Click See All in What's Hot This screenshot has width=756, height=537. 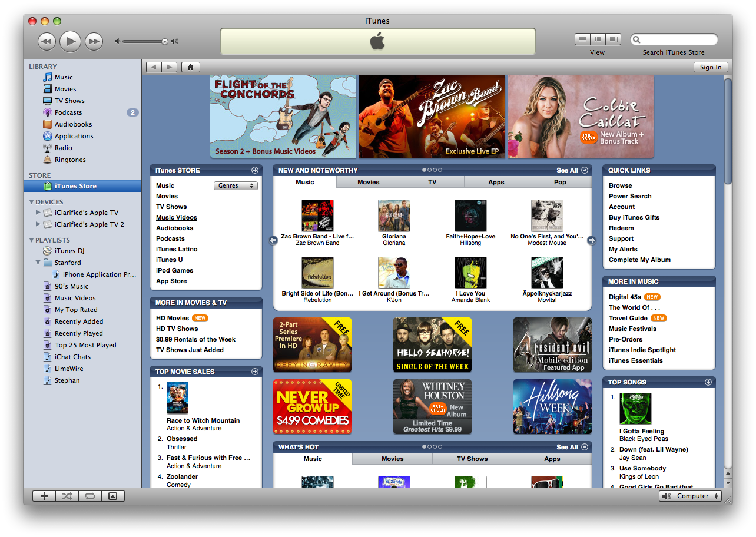click(x=572, y=447)
